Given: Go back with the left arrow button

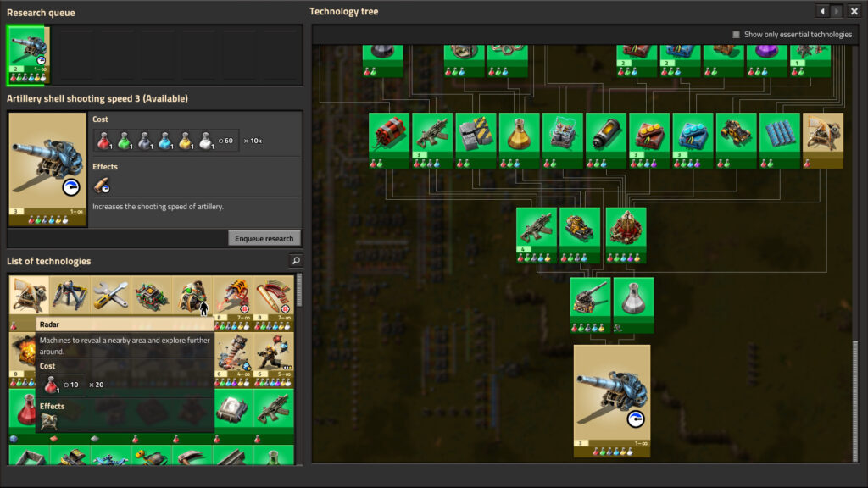Looking at the screenshot, I should pos(821,11).
